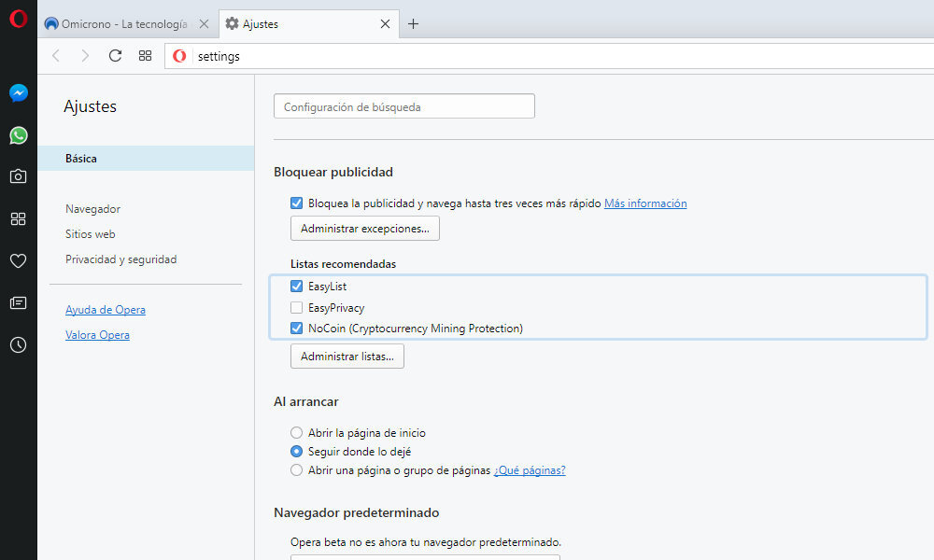This screenshot has height=560, width=934.
Task: Open browsing history clock icon
Action: 18,345
